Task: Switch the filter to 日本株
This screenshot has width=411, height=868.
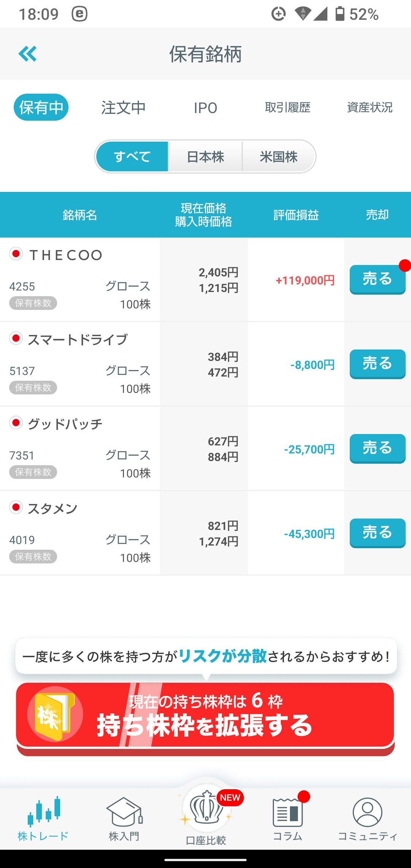Action: pyautogui.click(x=205, y=156)
